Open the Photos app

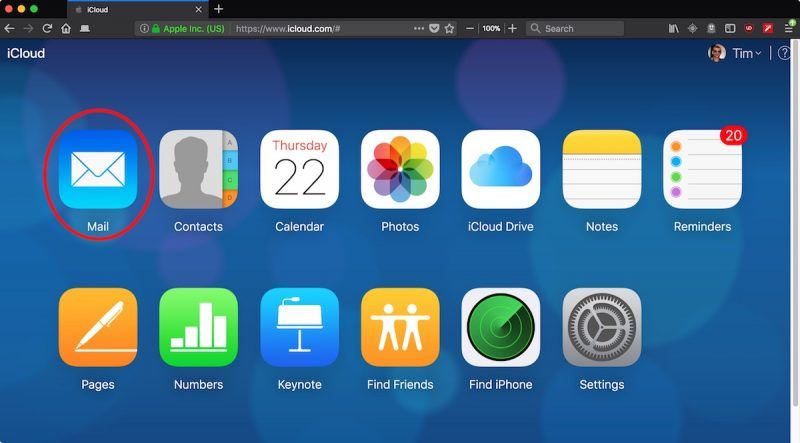400,169
